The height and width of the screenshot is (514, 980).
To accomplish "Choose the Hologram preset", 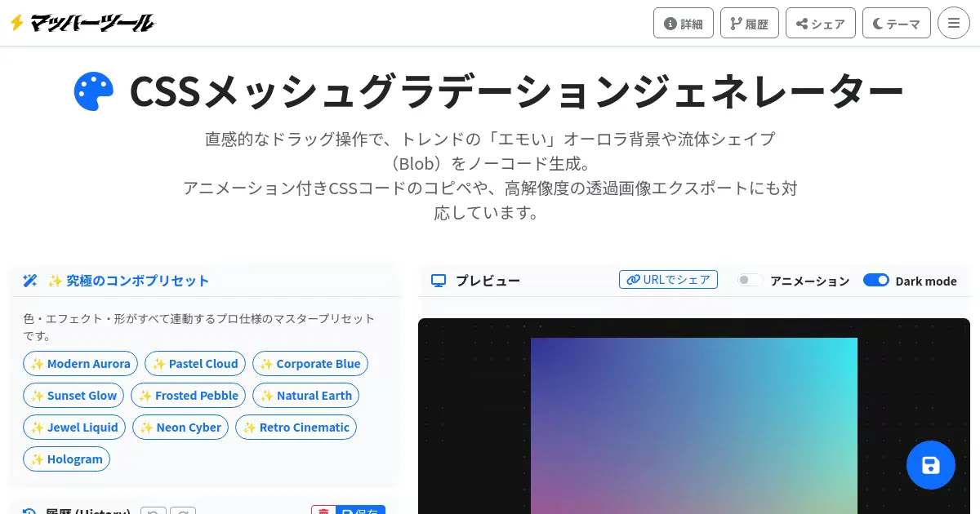I will [x=66, y=459].
